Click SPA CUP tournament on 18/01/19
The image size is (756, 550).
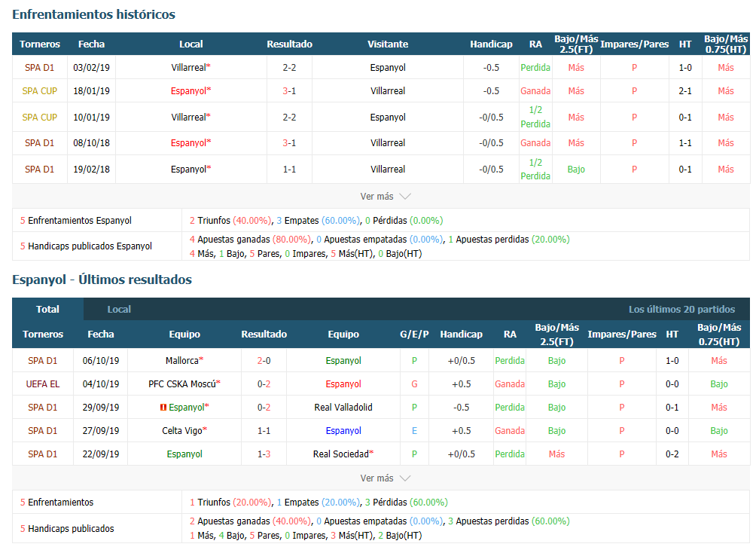tap(40, 90)
